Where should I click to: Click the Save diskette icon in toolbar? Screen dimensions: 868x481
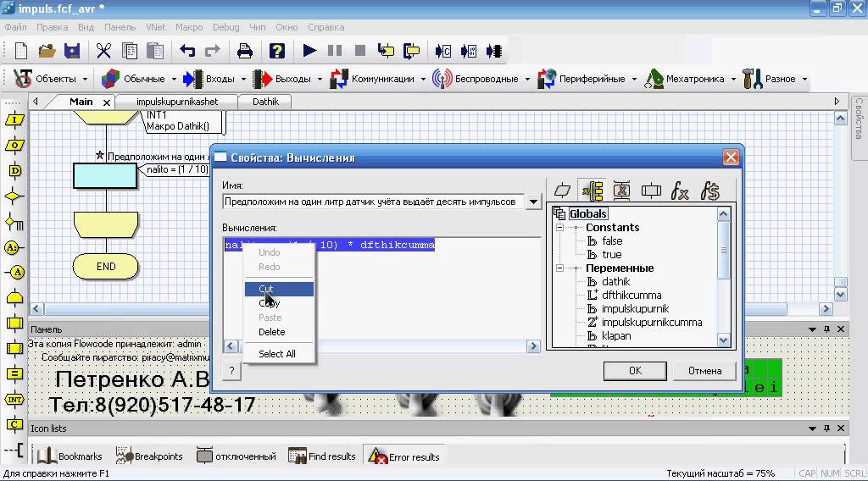[72, 52]
